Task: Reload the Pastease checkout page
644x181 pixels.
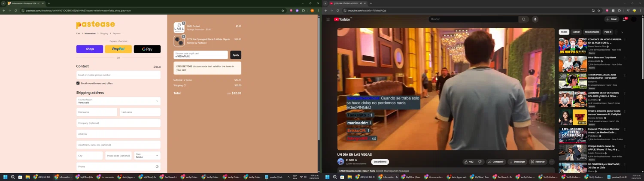Action: click(16, 11)
